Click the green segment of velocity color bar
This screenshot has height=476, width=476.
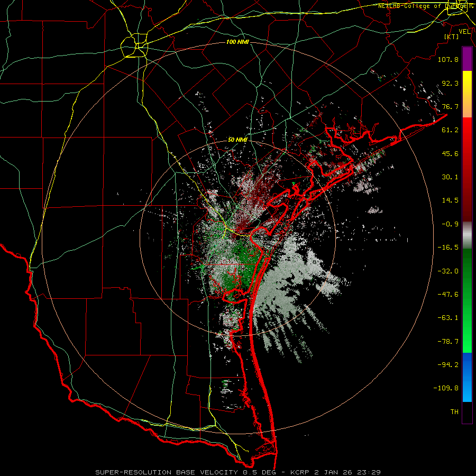[x=467, y=300]
